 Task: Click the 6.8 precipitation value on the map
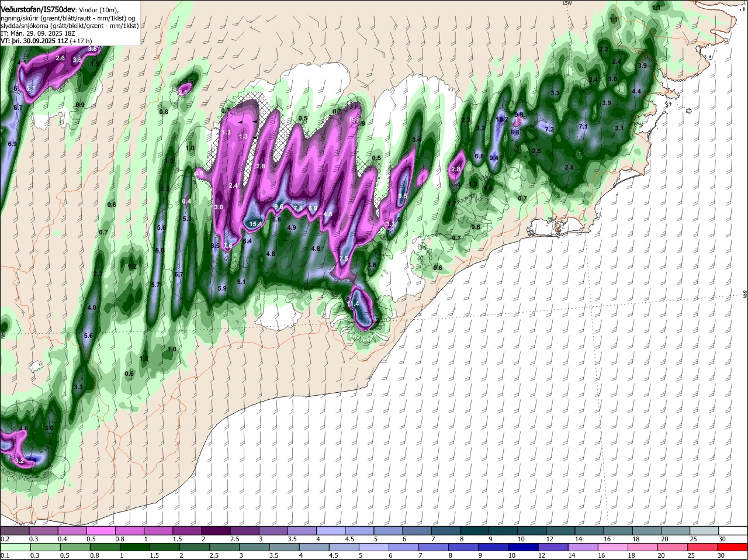pos(479,156)
